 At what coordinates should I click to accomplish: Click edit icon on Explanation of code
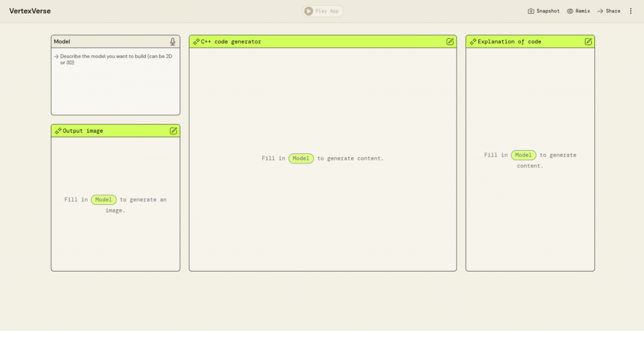click(x=588, y=41)
